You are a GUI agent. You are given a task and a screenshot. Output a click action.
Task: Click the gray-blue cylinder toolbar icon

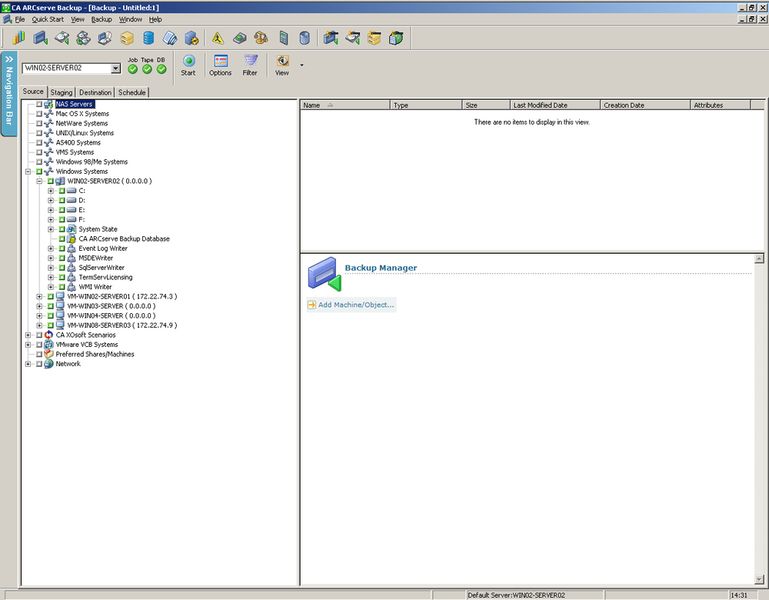click(x=304, y=38)
